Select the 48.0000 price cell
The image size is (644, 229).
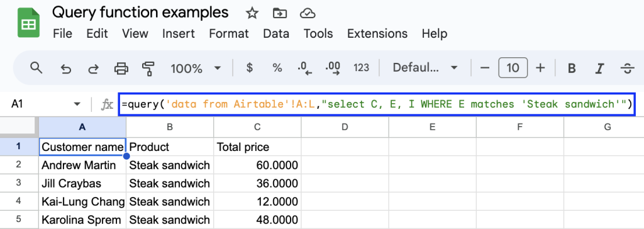(257, 220)
